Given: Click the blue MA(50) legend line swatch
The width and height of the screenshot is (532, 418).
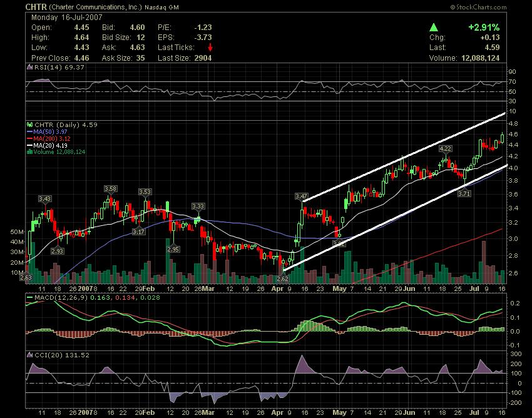Looking at the screenshot, I should (x=30, y=131).
